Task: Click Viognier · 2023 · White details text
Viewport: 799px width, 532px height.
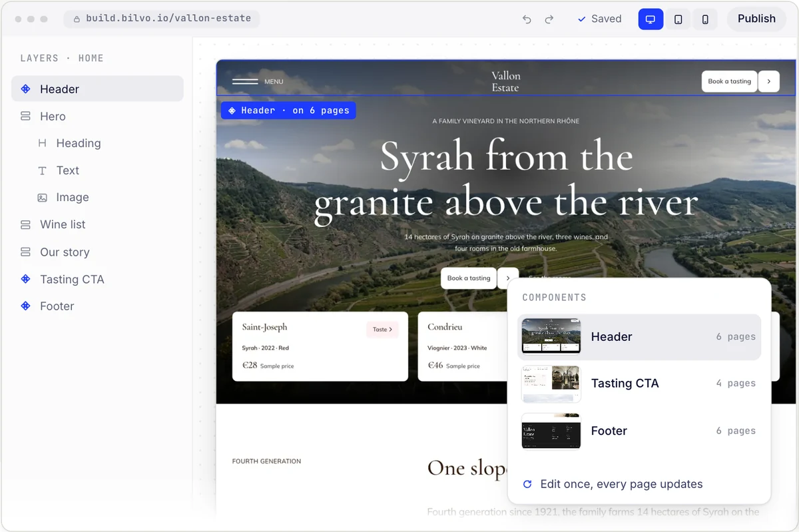Action: [x=457, y=348]
